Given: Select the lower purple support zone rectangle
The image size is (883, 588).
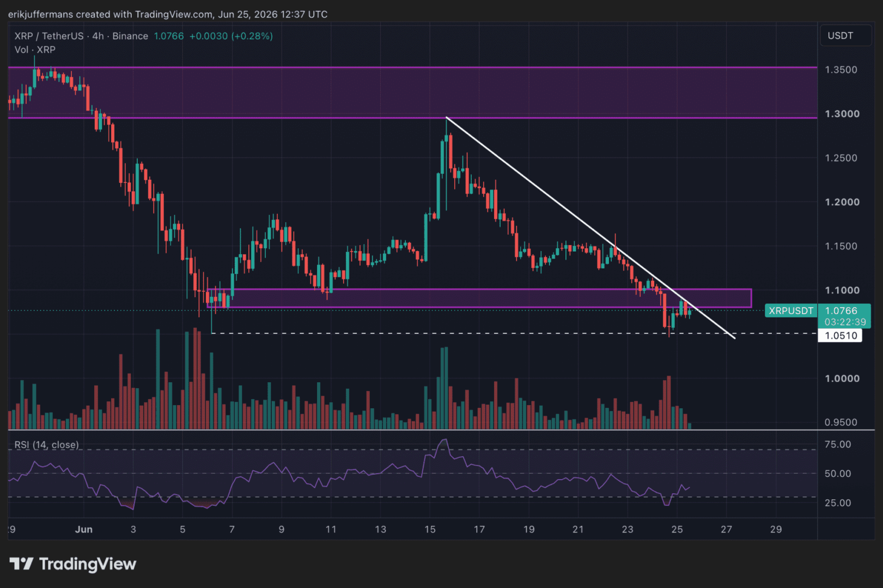Looking at the screenshot, I should [479, 298].
